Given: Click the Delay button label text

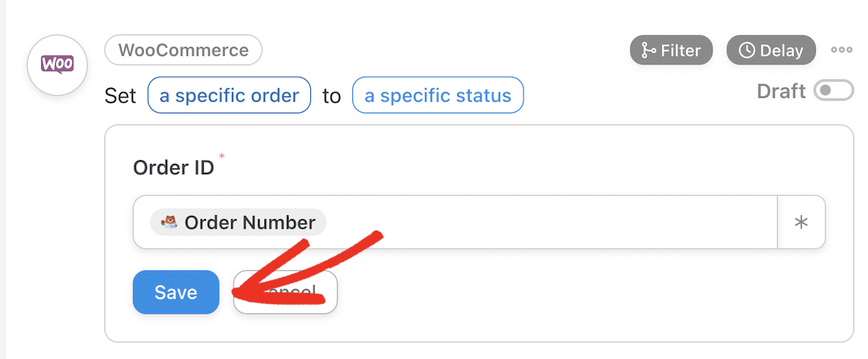Looking at the screenshot, I should click(781, 51).
